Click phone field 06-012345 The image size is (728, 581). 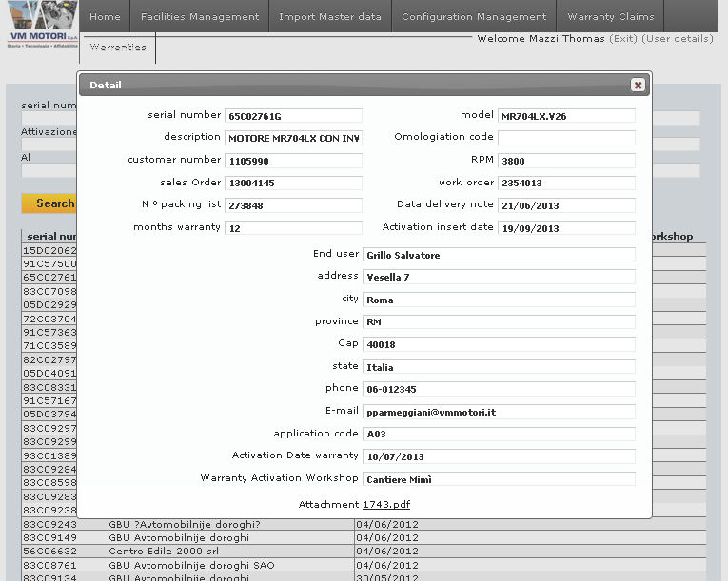pos(499,389)
